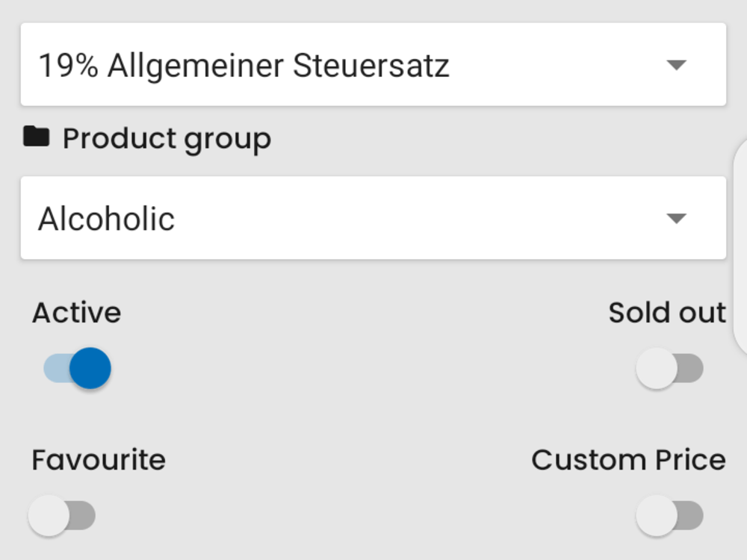Click the gray knob of Sold out toggle

click(x=657, y=368)
